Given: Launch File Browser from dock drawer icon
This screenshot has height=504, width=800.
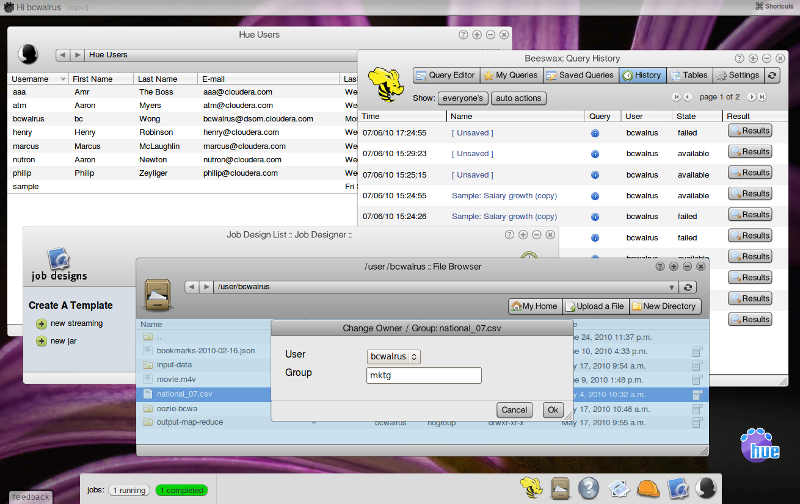Looking at the screenshot, I should point(560,488).
